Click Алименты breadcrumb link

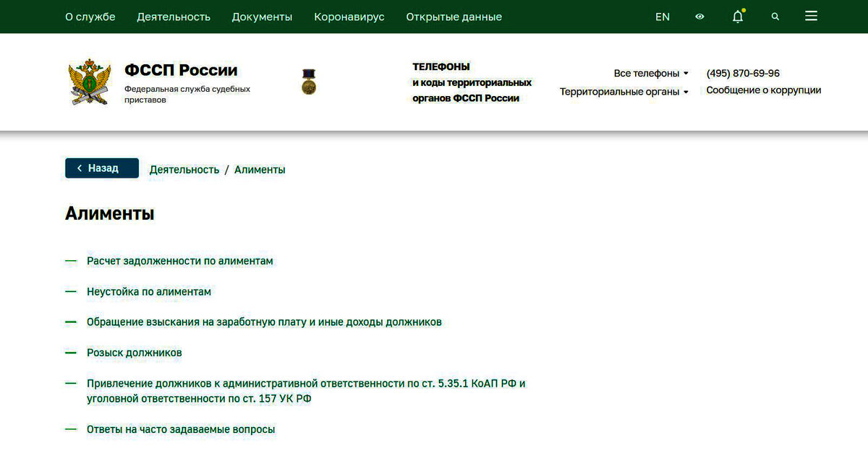(260, 170)
